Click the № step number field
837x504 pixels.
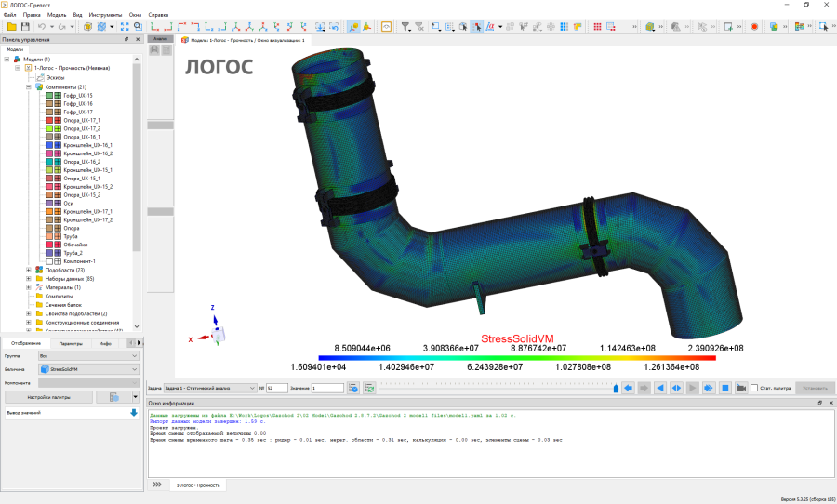[x=277, y=388]
